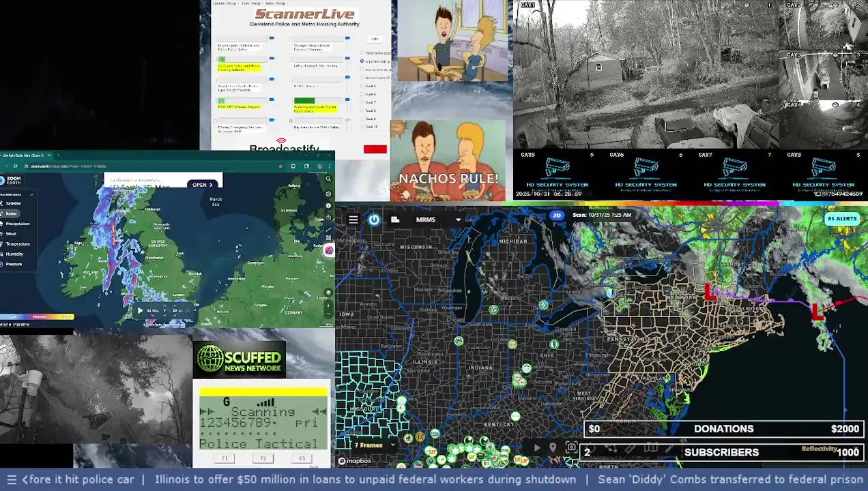This screenshot has height=491, width=868.
Task: Click the Scuffed News Network logo
Action: click(x=240, y=359)
